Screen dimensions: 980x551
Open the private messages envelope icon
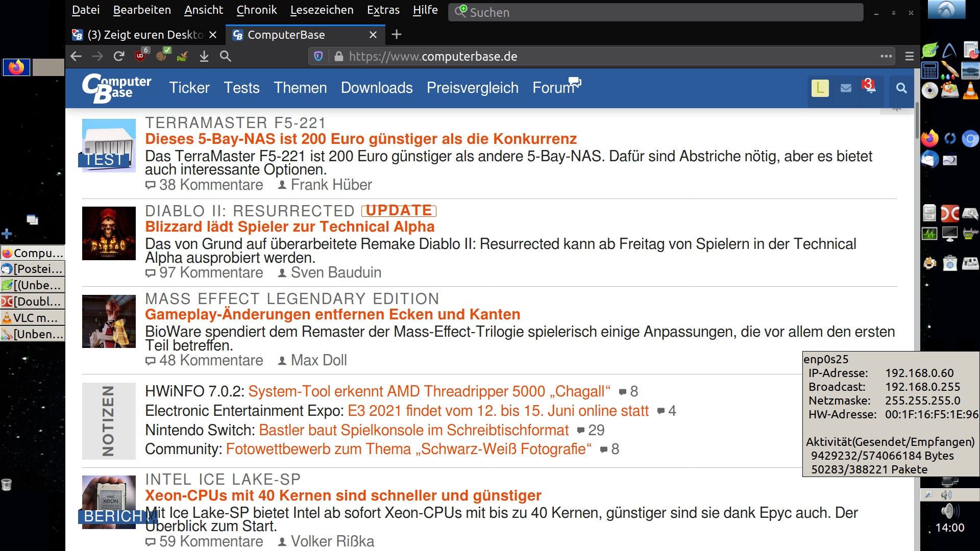point(846,88)
